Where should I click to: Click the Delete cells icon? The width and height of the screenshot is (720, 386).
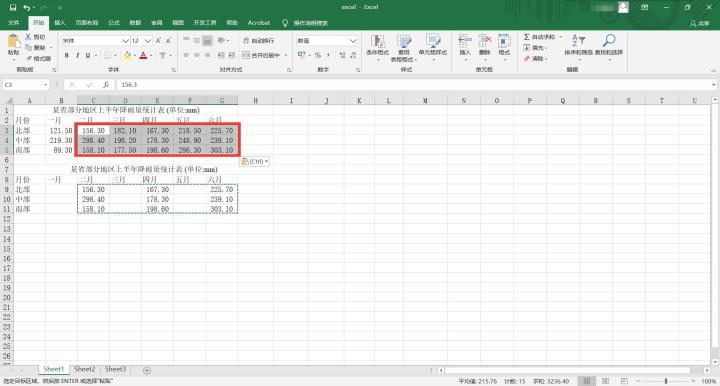coord(484,41)
